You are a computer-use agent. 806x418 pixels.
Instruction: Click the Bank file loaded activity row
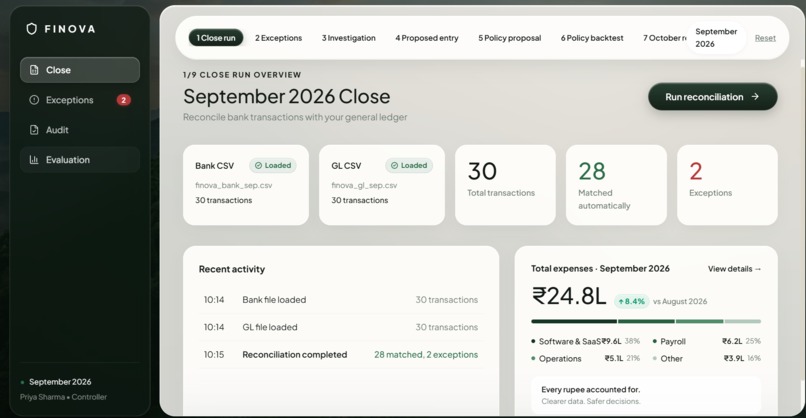(x=341, y=300)
